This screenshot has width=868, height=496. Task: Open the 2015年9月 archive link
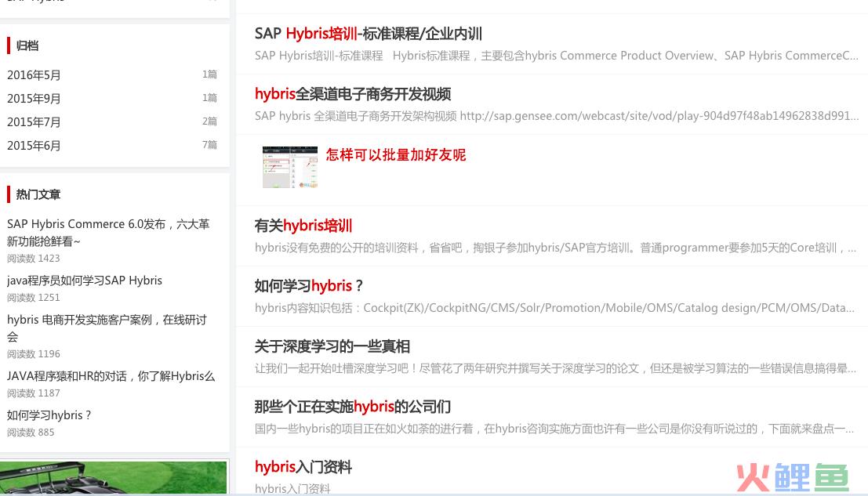(x=34, y=99)
